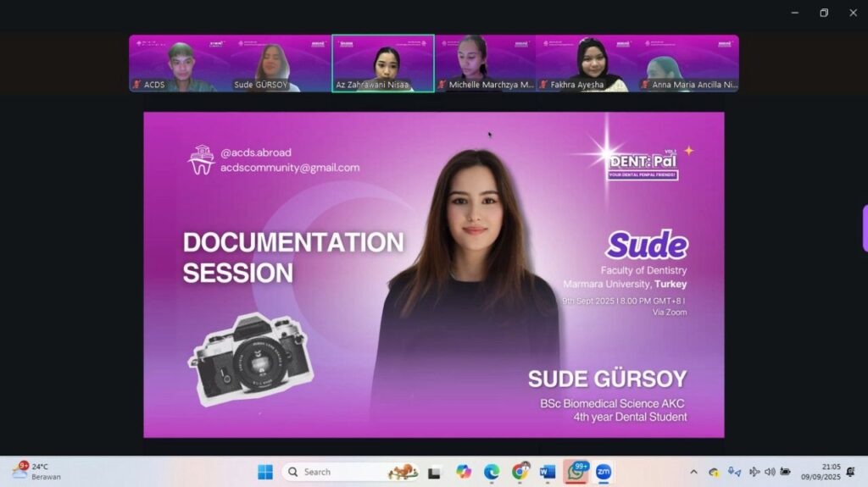Click the DENT: Pal logo on the slide

click(643, 165)
